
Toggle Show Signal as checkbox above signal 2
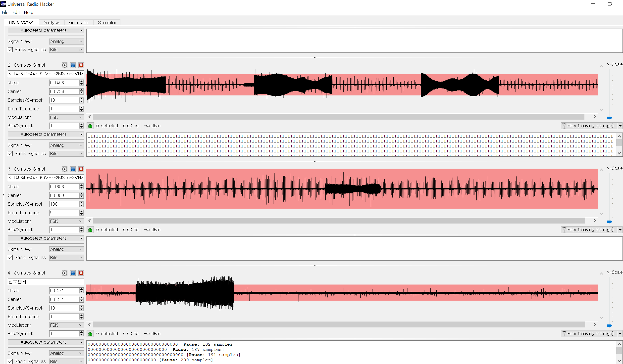(10, 50)
